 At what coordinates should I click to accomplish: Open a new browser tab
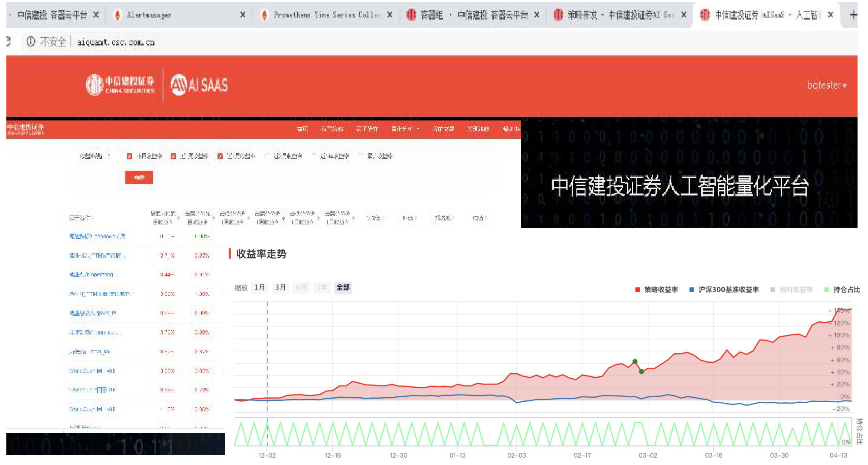853,15
